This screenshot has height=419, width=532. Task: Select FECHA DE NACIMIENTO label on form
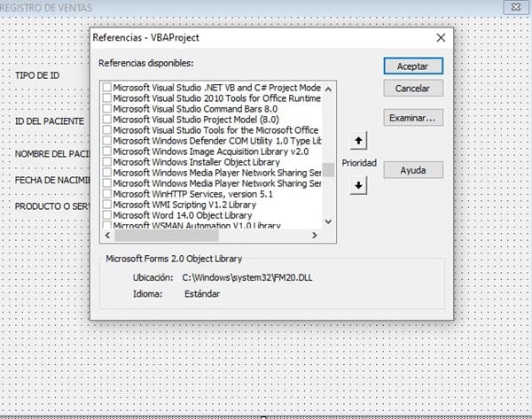coord(52,180)
